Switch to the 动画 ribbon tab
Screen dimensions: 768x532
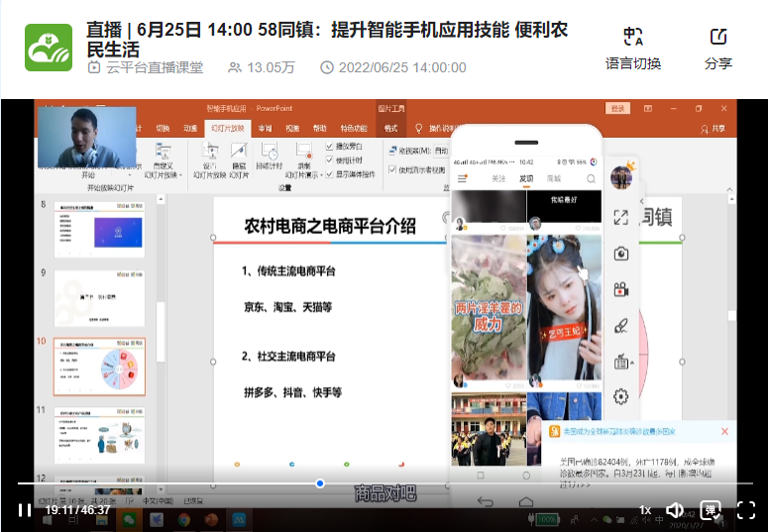click(190, 129)
